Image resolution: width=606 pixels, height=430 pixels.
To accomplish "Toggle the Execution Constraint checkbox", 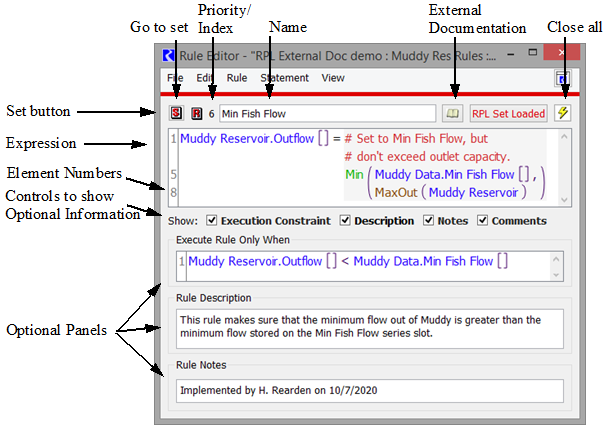I will coord(212,221).
